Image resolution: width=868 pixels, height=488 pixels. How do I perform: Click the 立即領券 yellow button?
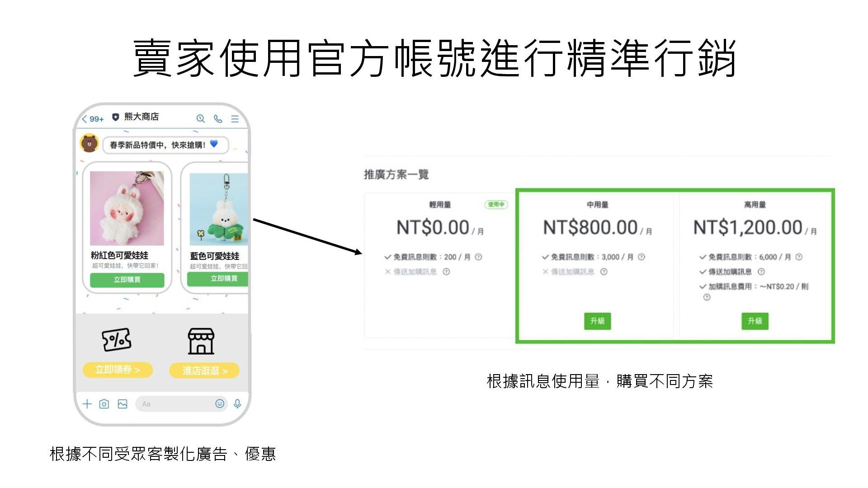118,370
